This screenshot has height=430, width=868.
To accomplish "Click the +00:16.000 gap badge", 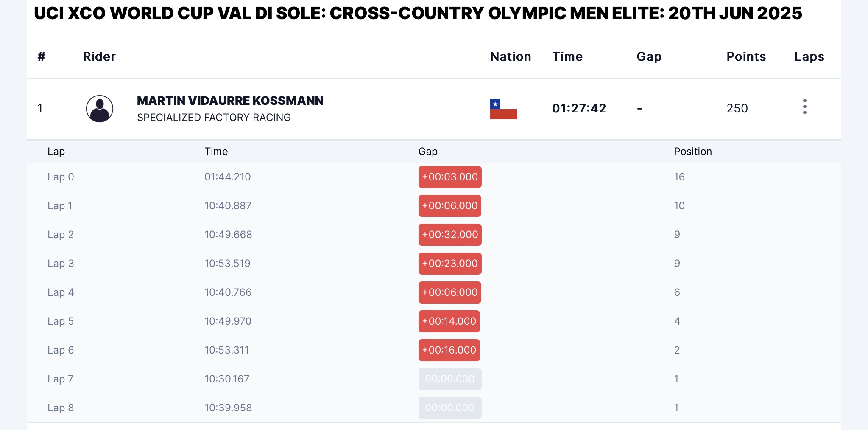I will 449,350.
